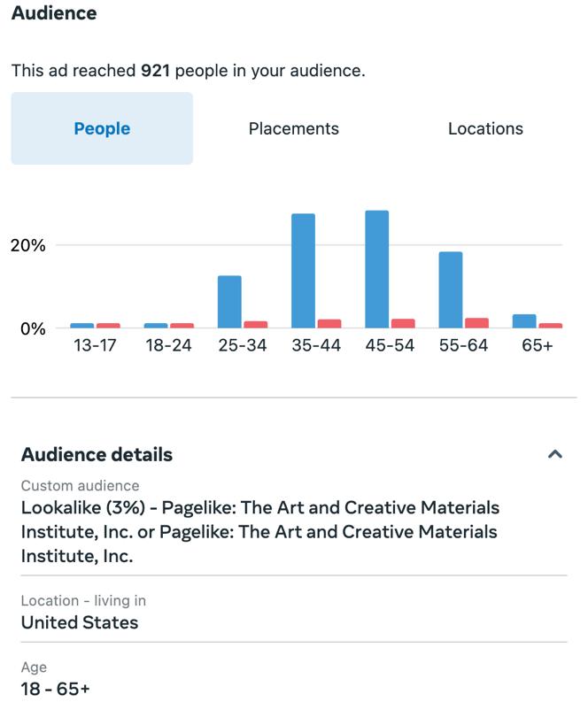Click the blue bar for ages 65+

click(524, 320)
